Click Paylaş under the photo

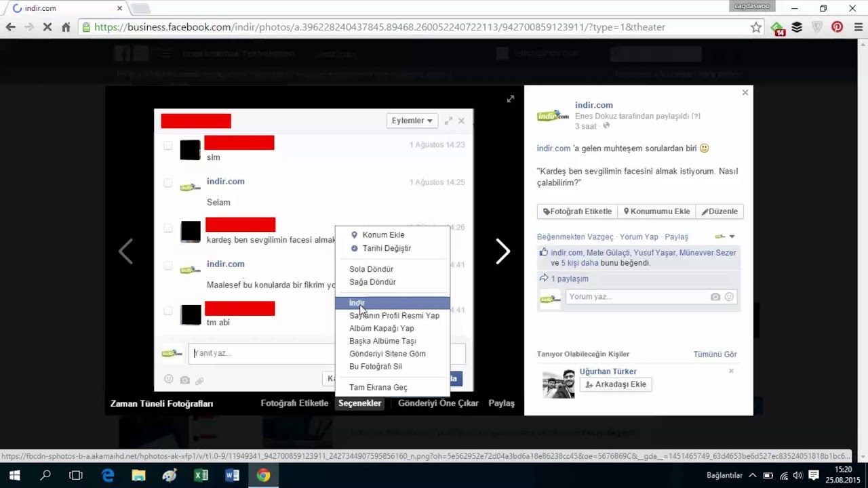coord(502,403)
